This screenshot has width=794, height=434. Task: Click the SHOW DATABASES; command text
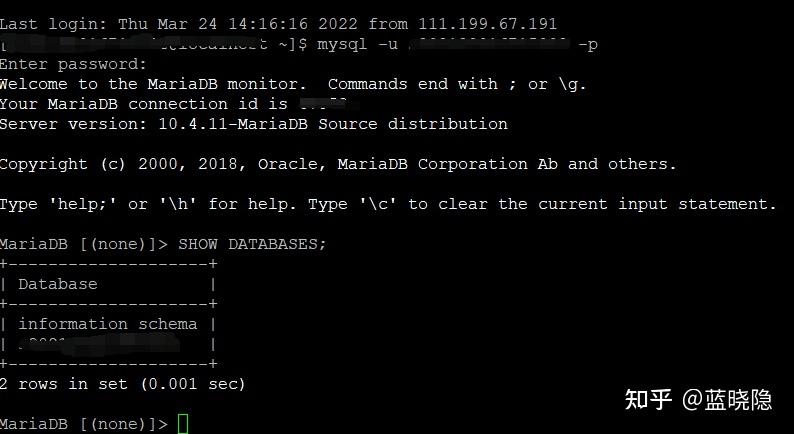pyautogui.click(x=253, y=244)
